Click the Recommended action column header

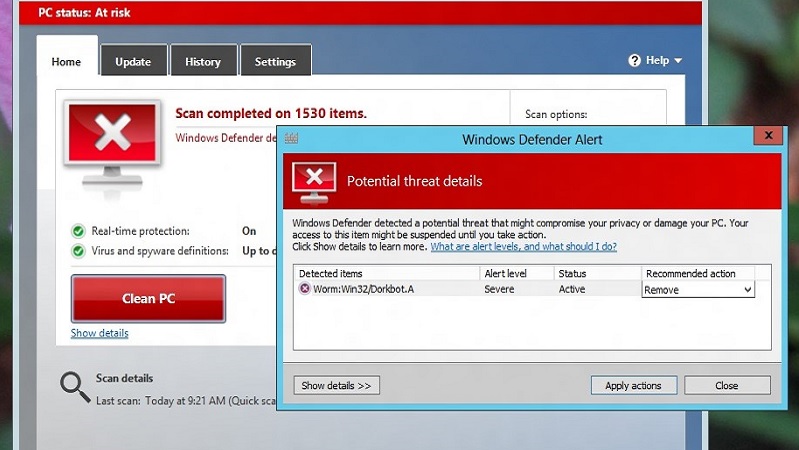[x=698, y=273]
